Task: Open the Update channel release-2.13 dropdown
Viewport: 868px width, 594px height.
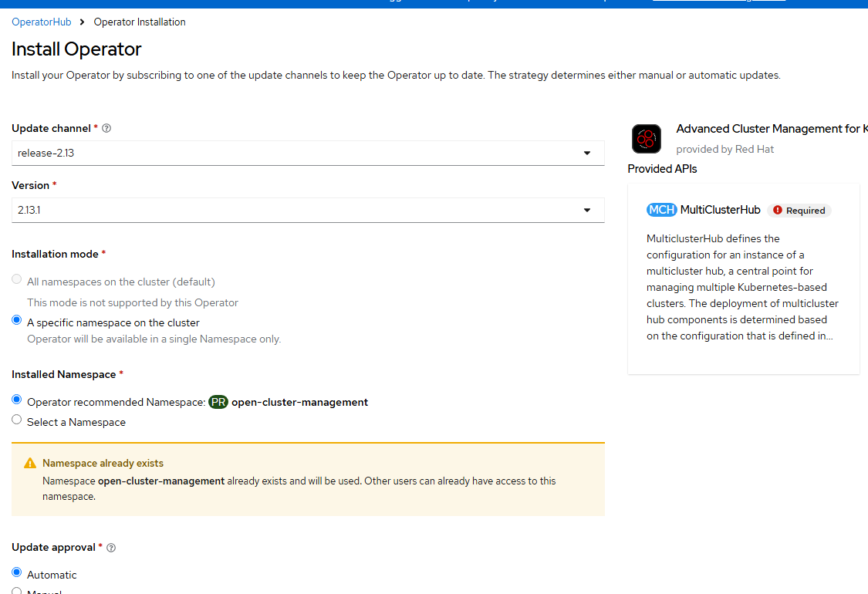Action: click(x=308, y=153)
